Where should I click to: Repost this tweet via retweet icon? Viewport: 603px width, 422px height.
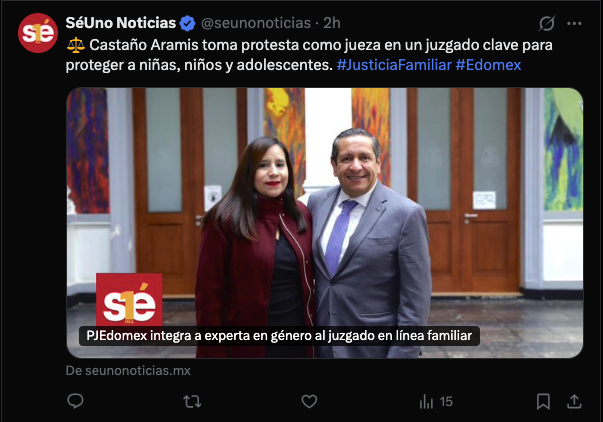(192, 402)
